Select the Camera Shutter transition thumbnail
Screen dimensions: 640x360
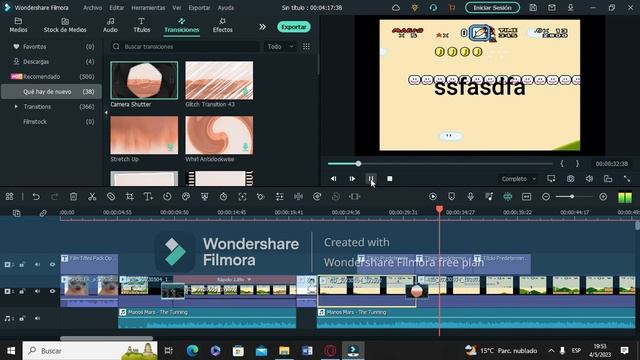[144, 80]
